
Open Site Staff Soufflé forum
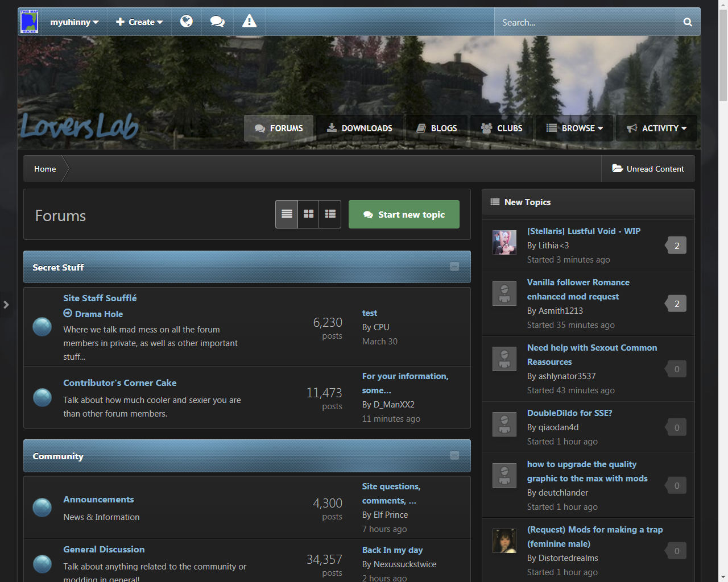(100, 298)
